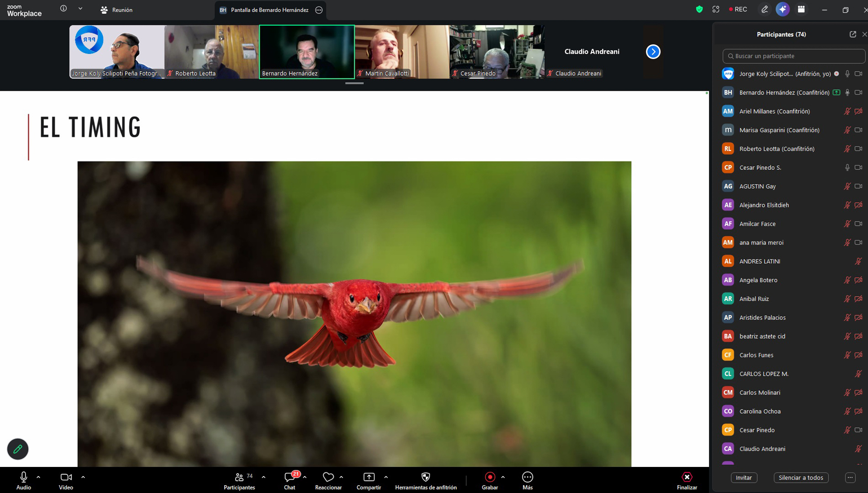Mute Bernardo Hernández's microphone in list
The height and width of the screenshot is (493, 868).
(847, 93)
